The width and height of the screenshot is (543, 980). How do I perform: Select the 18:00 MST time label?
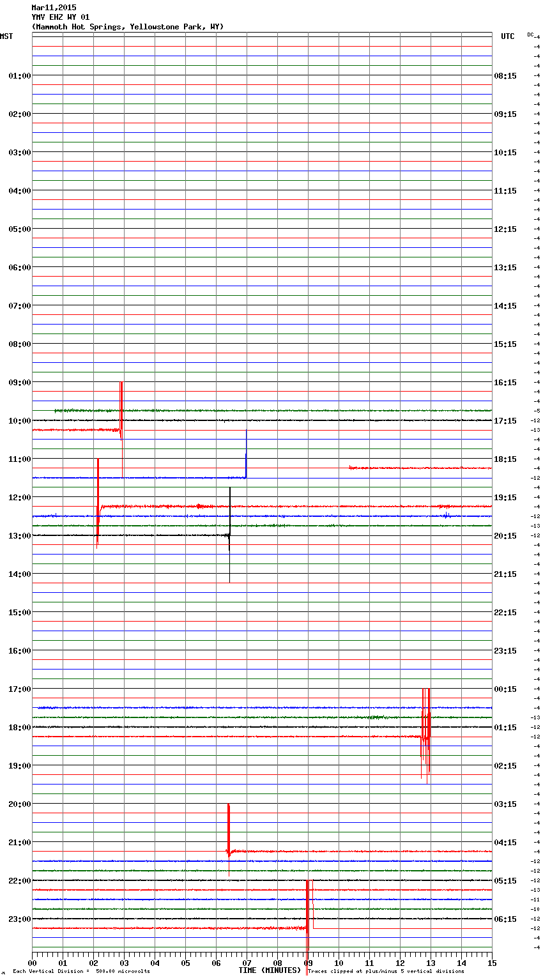point(20,728)
